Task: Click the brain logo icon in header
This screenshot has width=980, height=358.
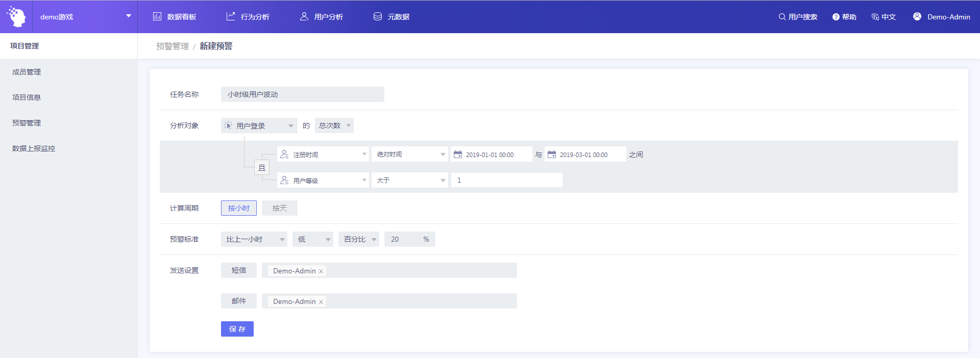Action: coord(16,17)
